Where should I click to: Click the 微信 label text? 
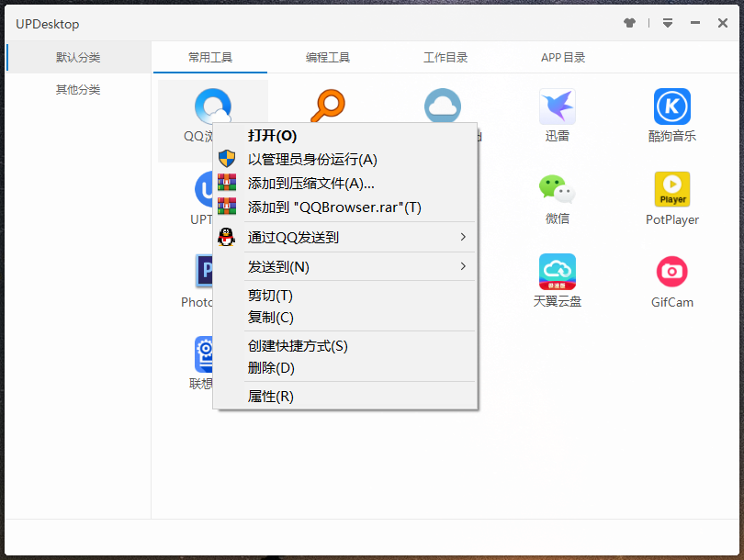click(557, 218)
